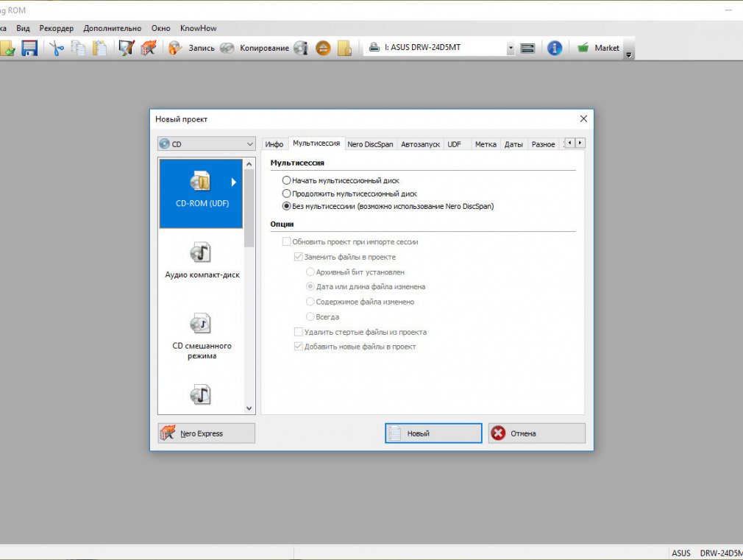Open the Дополнительно menu
Image resolution: width=743 pixels, height=560 pixels.
(x=113, y=29)
